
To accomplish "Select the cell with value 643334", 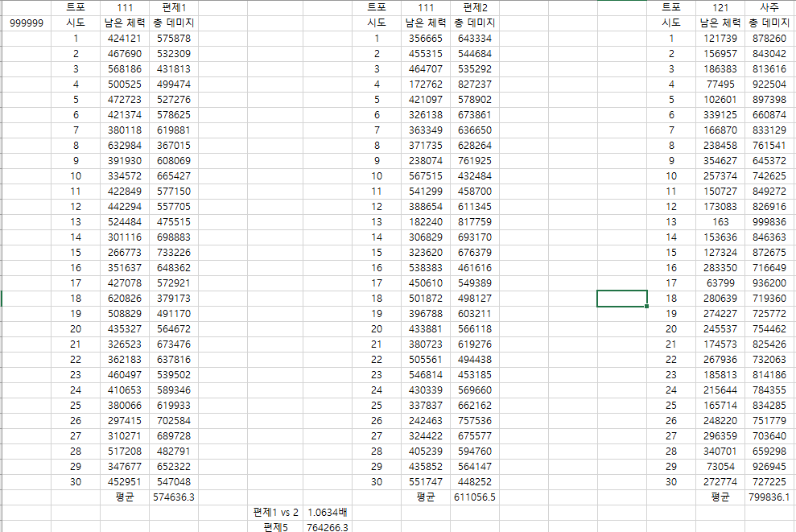I will click(x=475, y=38).
